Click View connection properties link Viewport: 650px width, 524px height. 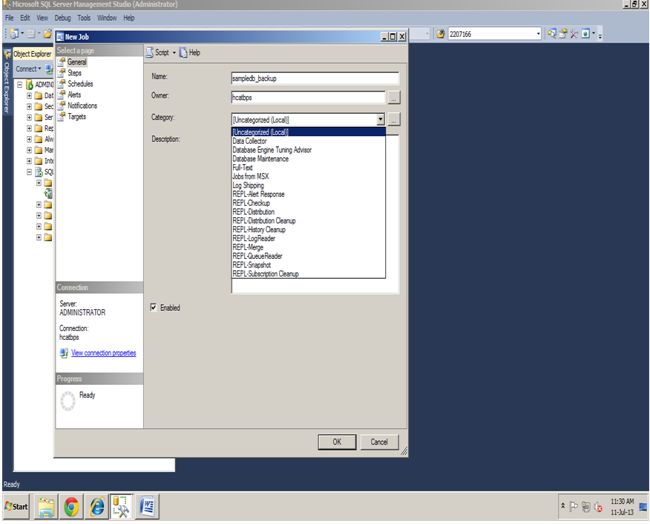pos(104,353)
